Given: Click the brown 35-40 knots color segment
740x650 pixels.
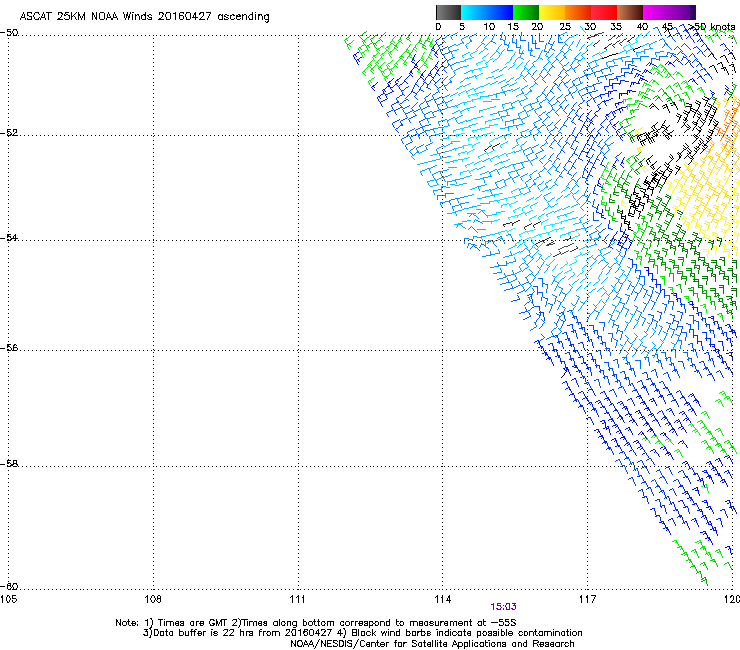Looking at the screenshot, I should pos(630,12).
